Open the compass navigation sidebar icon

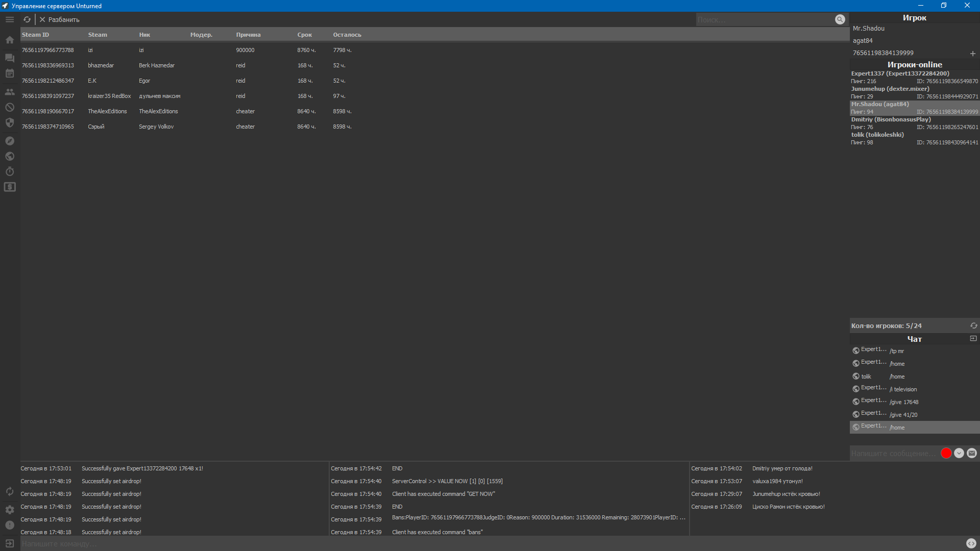pyautogui.click(x=10, y=141)
